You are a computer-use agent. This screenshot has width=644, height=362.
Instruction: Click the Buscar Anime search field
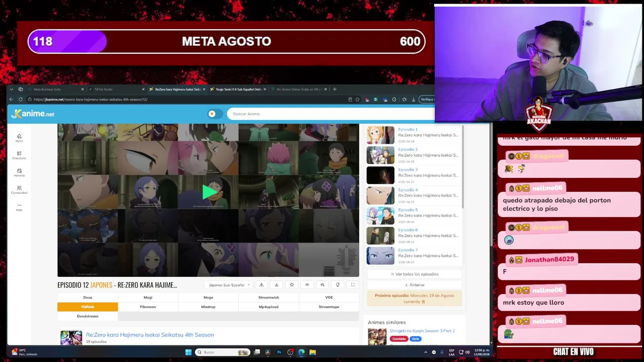pos(330,114)
